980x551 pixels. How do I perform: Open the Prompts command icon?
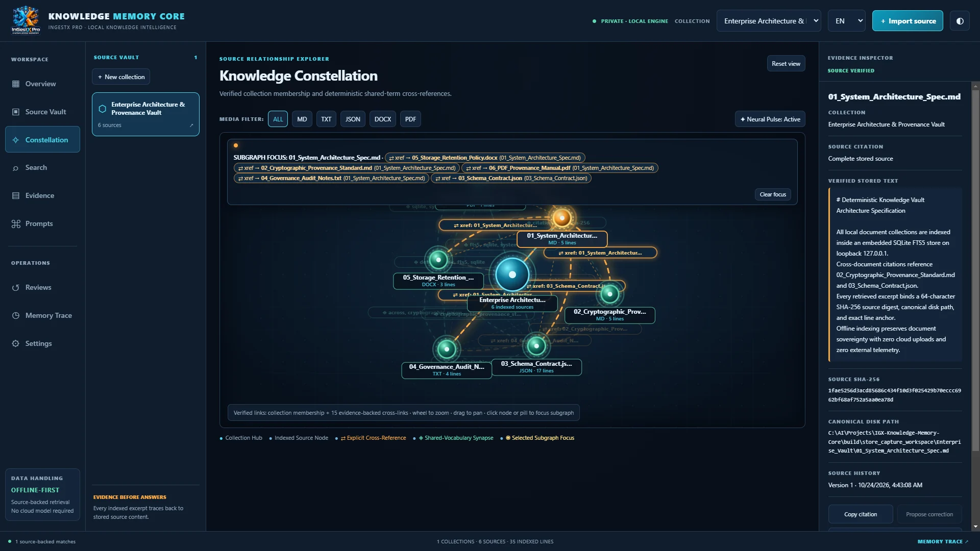tap(16, 223)
